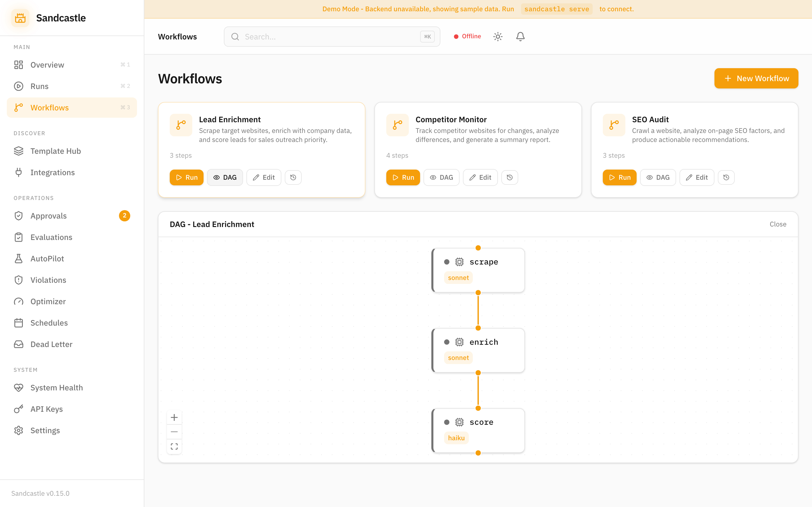Fit the DAG view to screen

(x=174, y=446)
